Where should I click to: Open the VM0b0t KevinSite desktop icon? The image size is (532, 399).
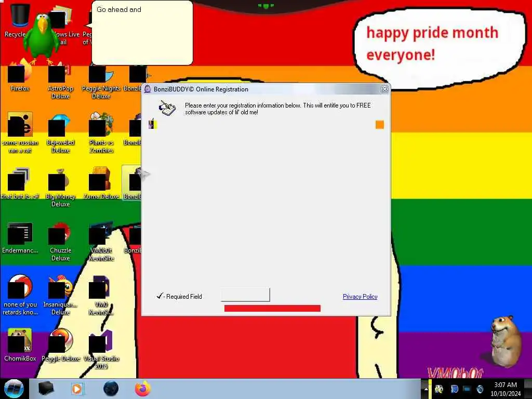click(x=101, y=242)
